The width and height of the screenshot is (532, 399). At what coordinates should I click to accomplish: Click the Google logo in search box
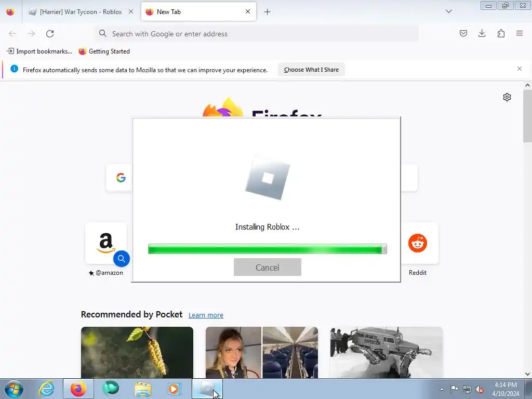coord(121,178)
